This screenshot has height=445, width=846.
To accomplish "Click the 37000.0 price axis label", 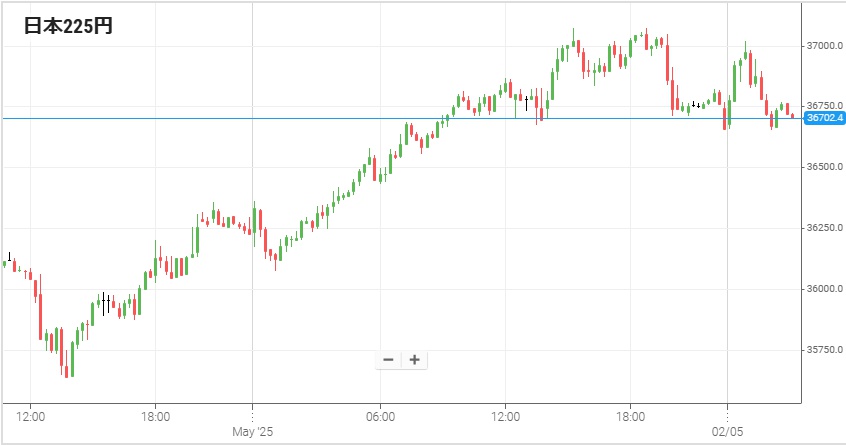I will coord(824,46).
